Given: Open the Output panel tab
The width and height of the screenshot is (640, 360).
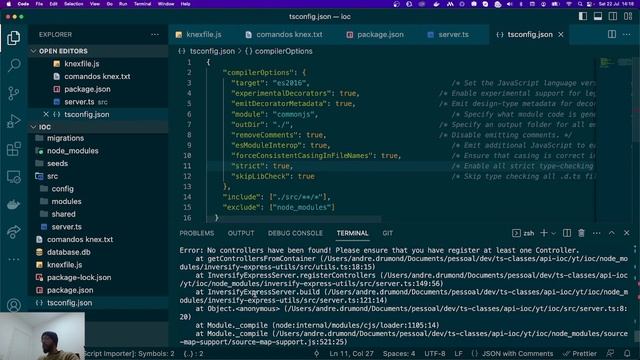Looking at the screenshot, I should (x=241, y=233).
